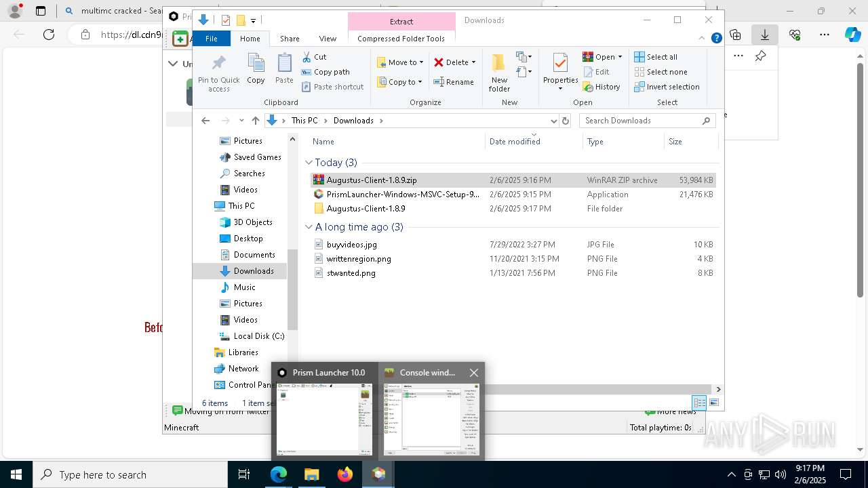Open Microsoft Edge from the taskbar
The width and height of the screenshot is (868, 488).
tap(279, 474)
